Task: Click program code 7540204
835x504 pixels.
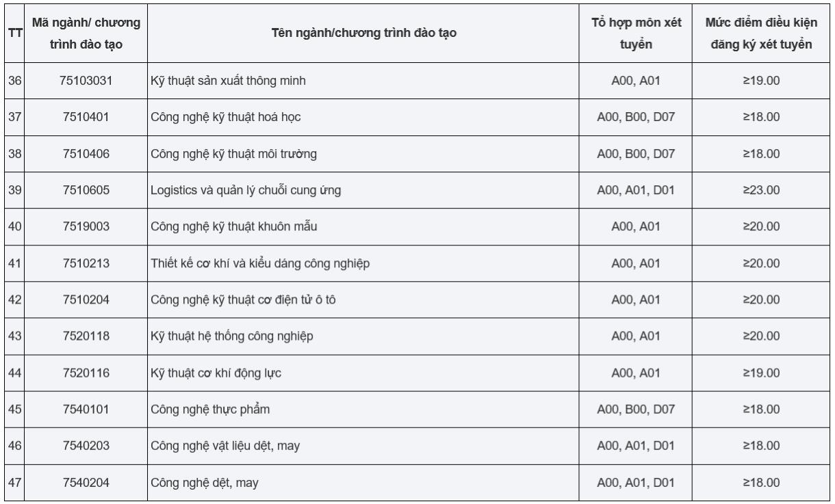Action: [86, 483]
